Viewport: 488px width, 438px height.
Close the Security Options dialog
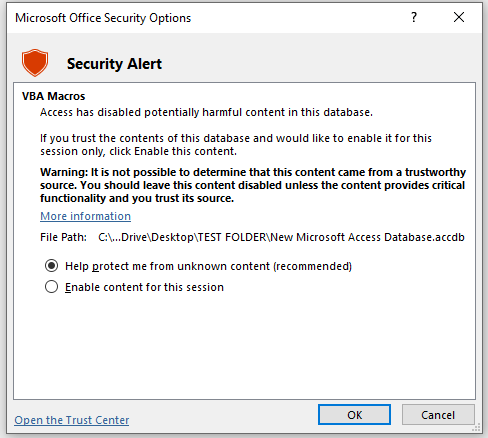459,17
